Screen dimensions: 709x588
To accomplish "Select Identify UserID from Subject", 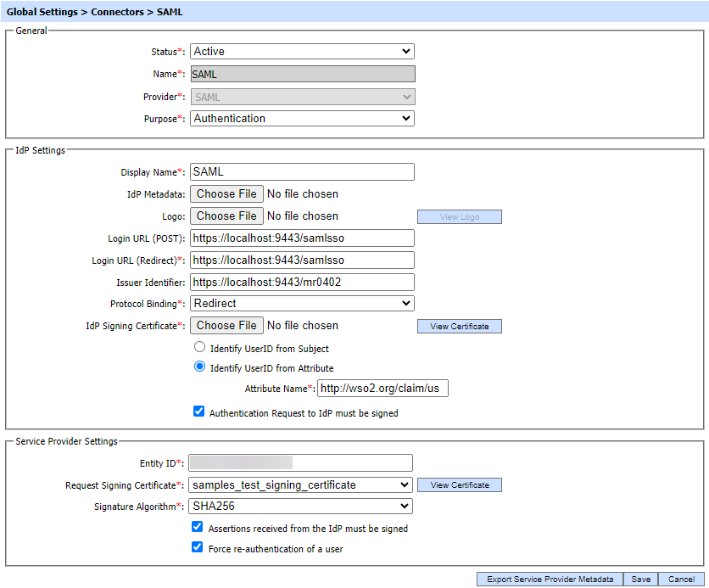I will pos(200,348).
